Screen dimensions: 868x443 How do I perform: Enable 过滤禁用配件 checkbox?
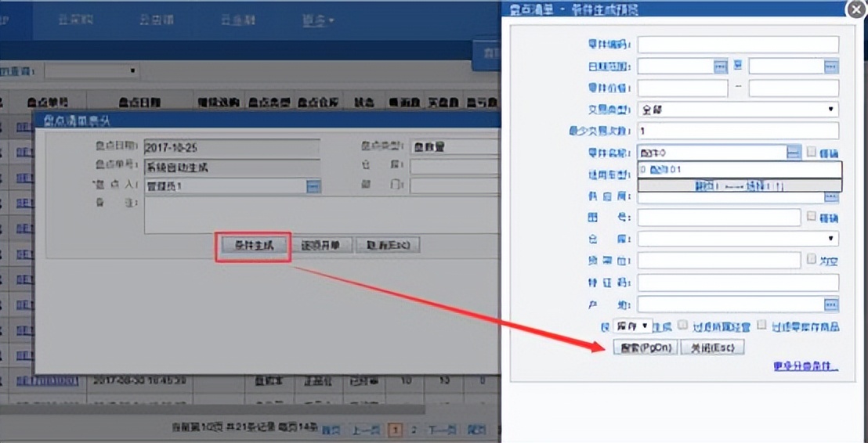[x=683, y=325]
